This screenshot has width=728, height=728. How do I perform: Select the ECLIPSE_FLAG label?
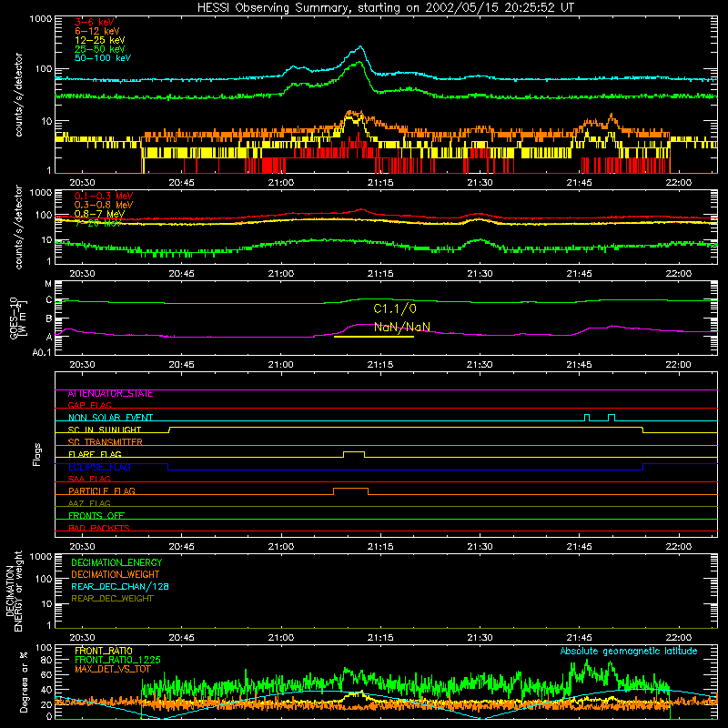(x=99, y=467)
